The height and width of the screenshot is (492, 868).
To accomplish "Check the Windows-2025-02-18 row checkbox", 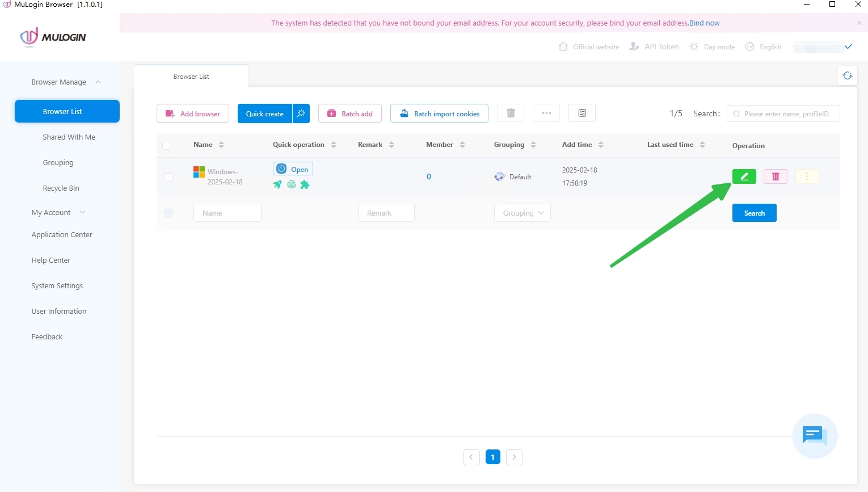I will [x=168, y=177].
